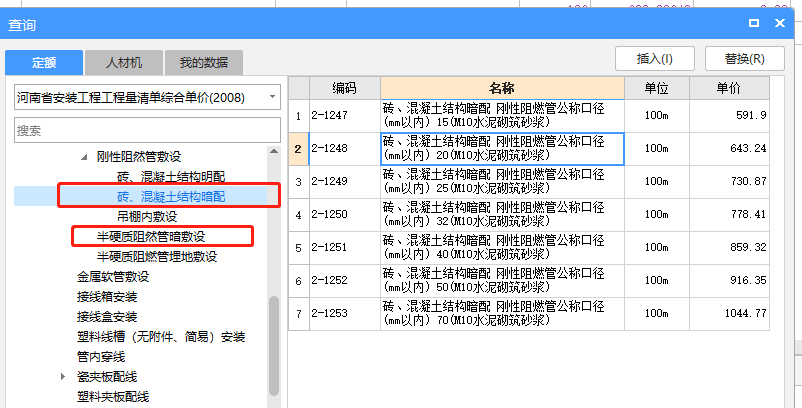
Task: Click name cell for 公称口径 32 row
Action: (502, 215)
